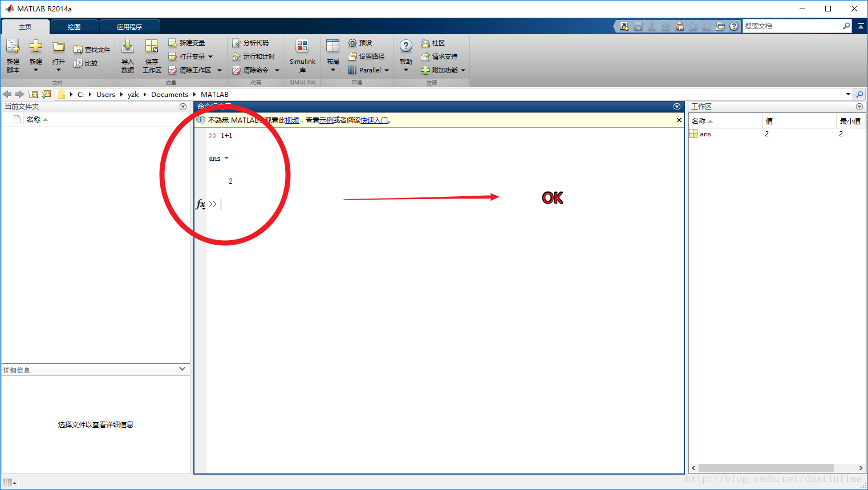868x490 pixels.
Task: Click the 新建脚本 (New Script) icon
Action: click(x=13, y=47)
